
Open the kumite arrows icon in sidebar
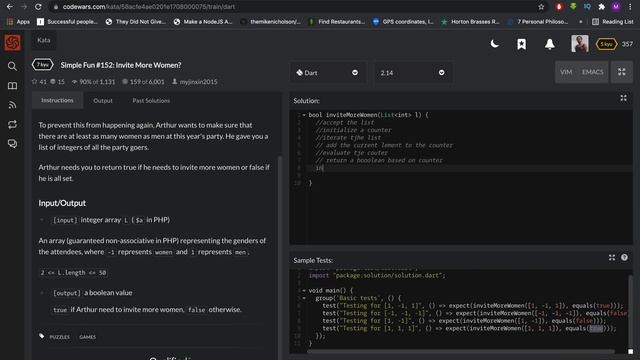point(12,124)
